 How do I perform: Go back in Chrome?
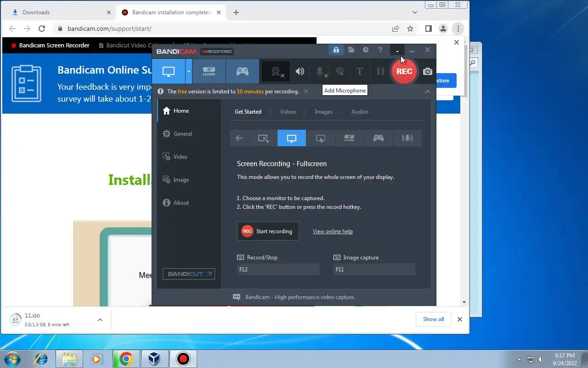12,29
